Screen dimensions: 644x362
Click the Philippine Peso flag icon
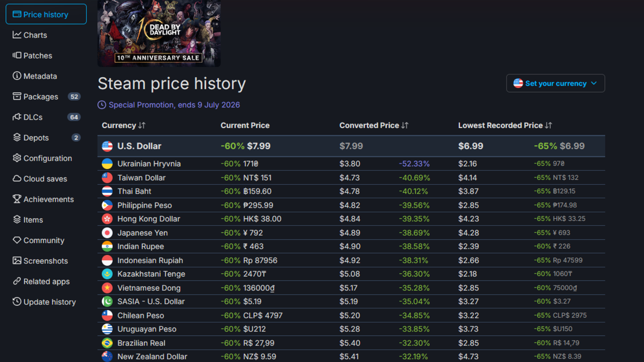pyautogui.click(x=107, y=205)
